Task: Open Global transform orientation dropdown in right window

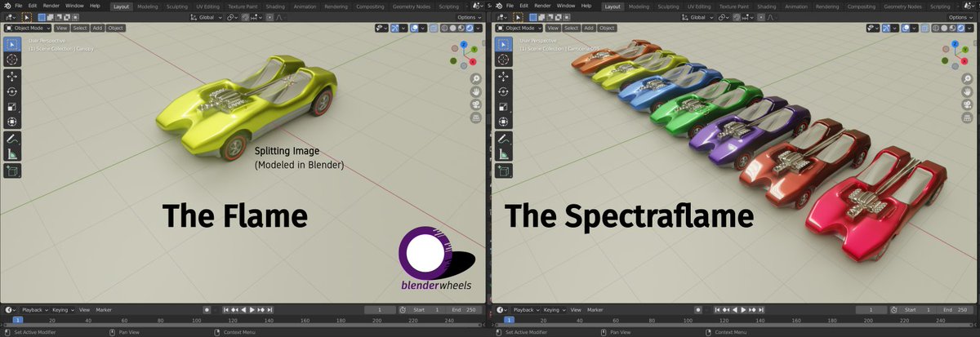Action: pyautogui.click(x=698, y=17)
